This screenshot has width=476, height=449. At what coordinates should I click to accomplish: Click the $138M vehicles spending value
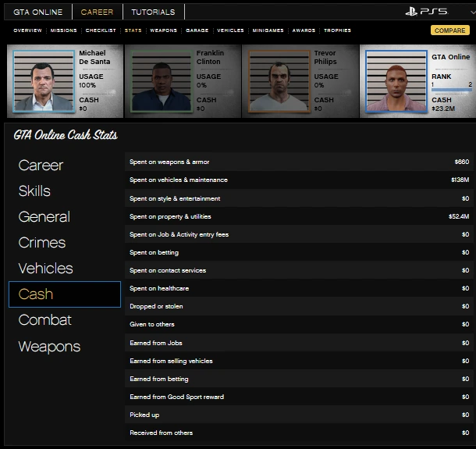[x=460, y=180]
